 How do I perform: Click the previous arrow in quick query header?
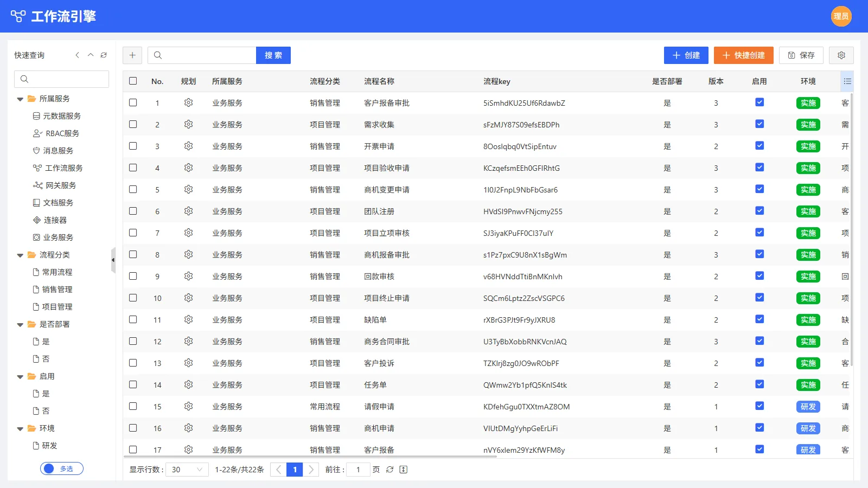click(x=78, y=55)
